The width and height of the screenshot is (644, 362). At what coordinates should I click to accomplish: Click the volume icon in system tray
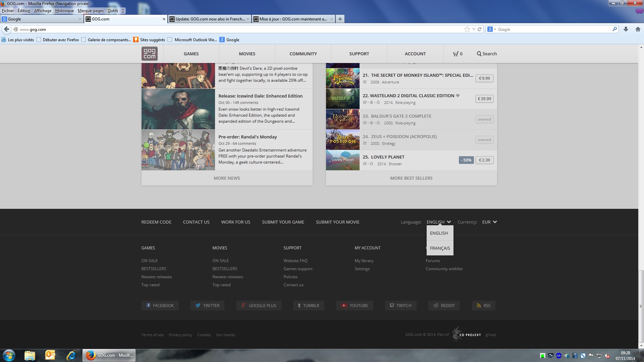pyautogui.click(x=607, y=356)
